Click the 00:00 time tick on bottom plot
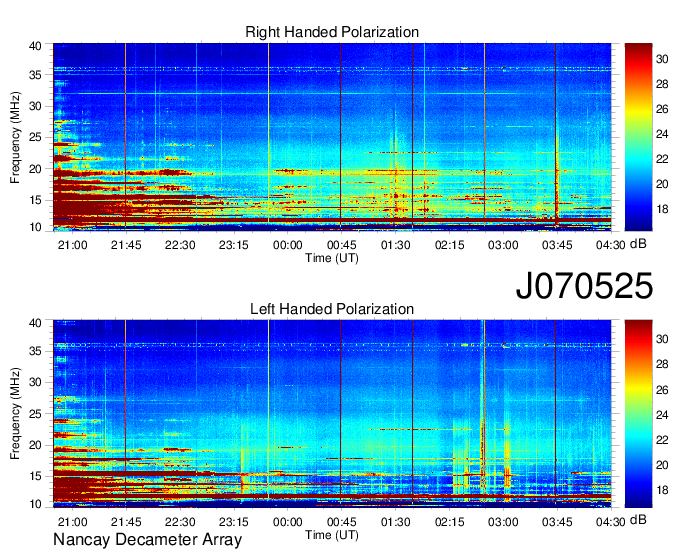This screenshot has height=552, width=680. (288, 522)
